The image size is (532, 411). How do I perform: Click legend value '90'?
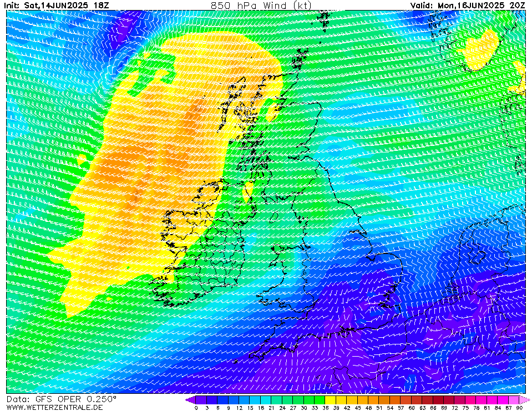pyautogui.click(x=519, y=408)
